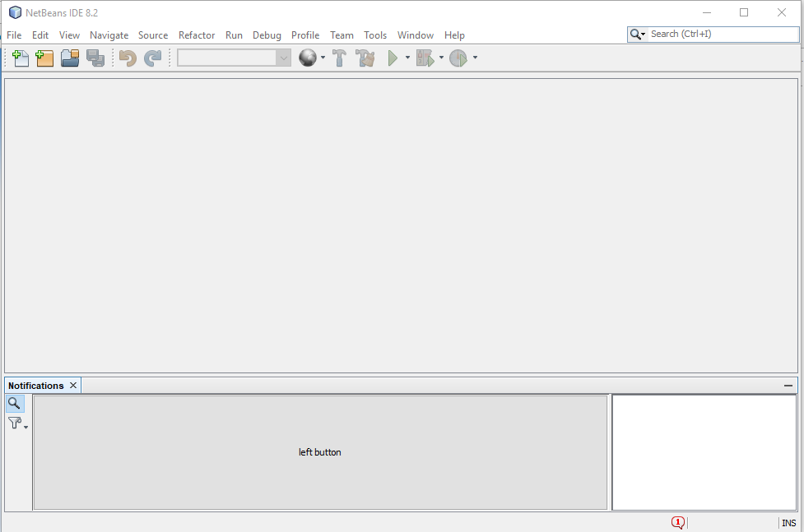Save all open files
804x532 pixels.
coord(95,58)
